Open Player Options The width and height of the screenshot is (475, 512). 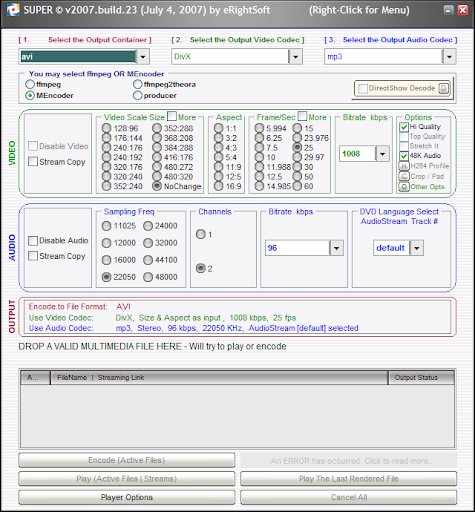coord(127,497)
